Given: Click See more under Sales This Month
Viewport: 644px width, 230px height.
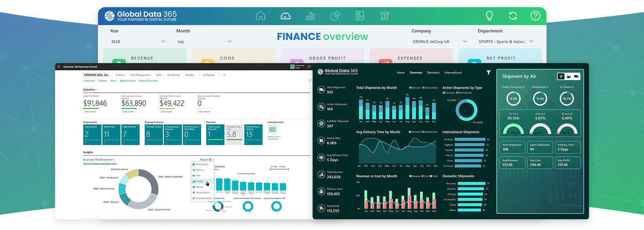Looking at the screenshot, I should point(90,111).
